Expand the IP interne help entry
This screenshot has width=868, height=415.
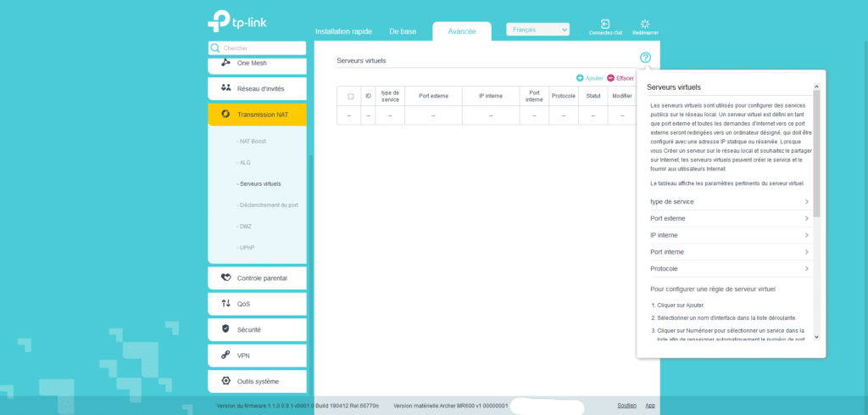click(730, 235)
